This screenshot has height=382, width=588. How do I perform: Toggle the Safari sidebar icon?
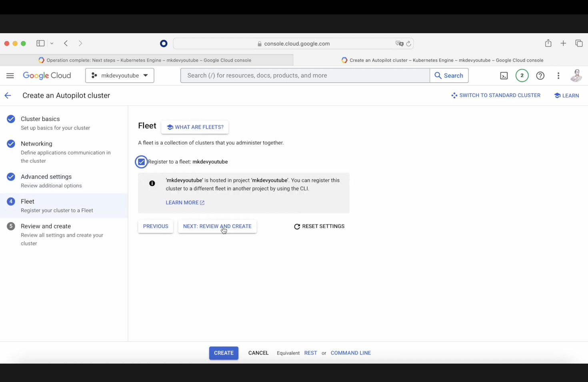pos(40,43)
